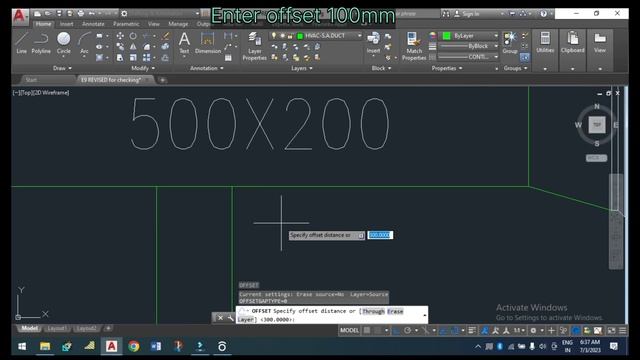Image resolution: width=640 pixels, height=360 pixels.
Task: Click the TOP face of ViewCube
Action: [x=597, y=124]
